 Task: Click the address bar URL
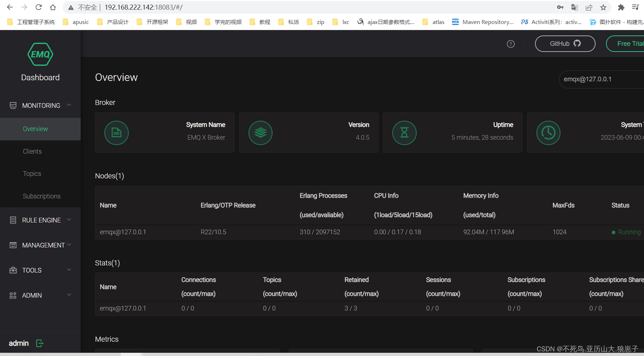[143, 7]
